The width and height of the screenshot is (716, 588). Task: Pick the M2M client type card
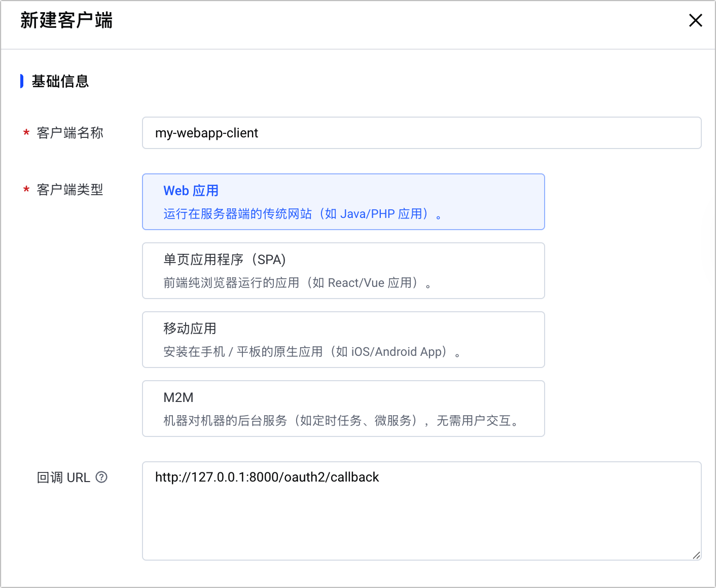click(343, 409)
